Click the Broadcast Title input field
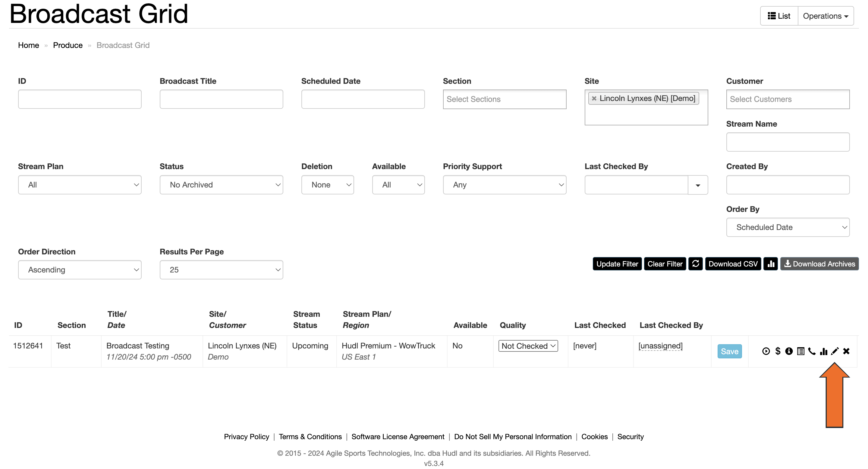Screen dimensions: 868x469 pyautogui.click(x=222, y=99)
